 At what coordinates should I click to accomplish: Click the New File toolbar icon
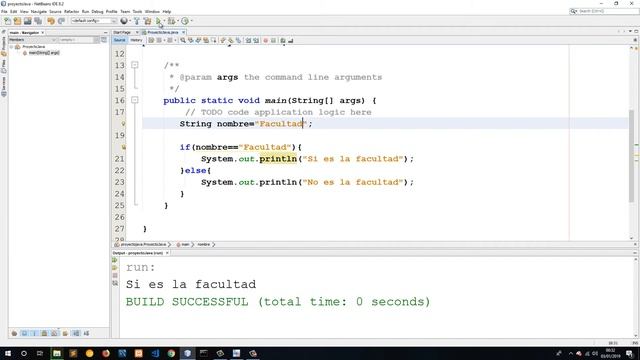pyautogui.click(x=7, y=21)
